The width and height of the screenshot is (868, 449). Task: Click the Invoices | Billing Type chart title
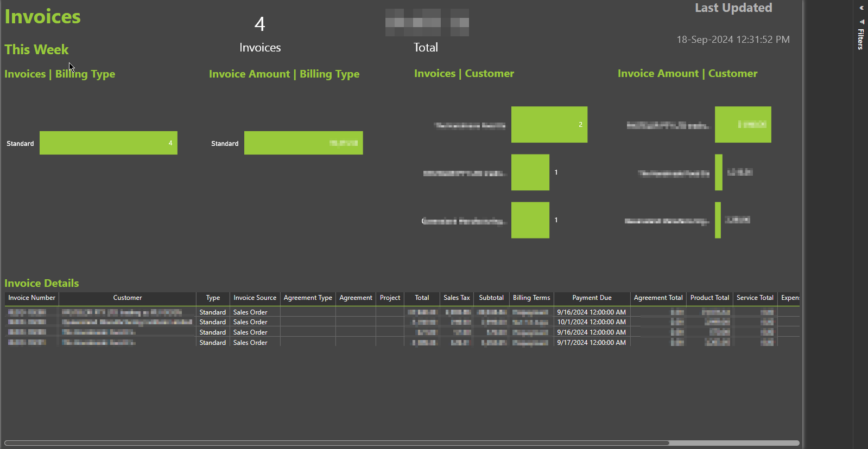pyautogui.click(x=60, y=74)
